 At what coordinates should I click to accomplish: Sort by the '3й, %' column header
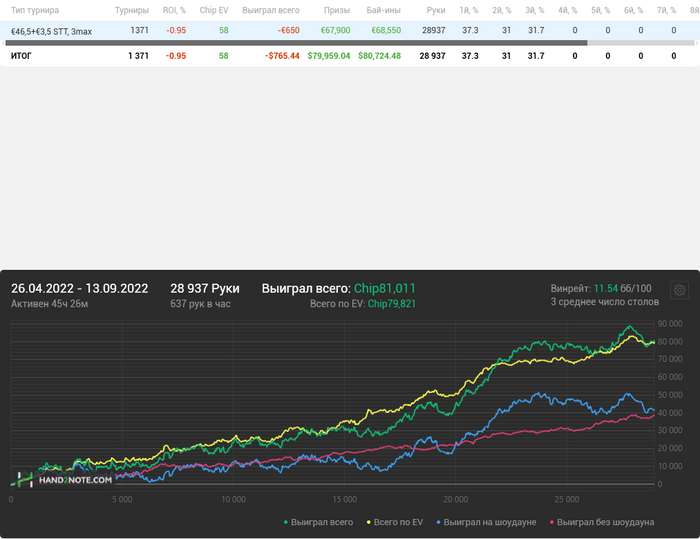coord(534,10)
